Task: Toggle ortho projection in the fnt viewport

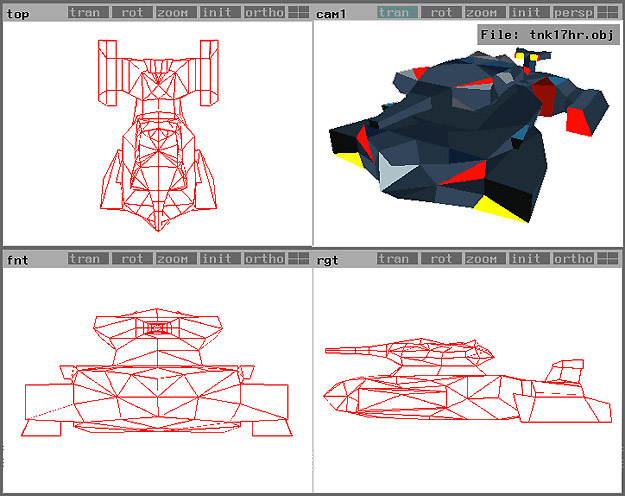Action: click(x=264, y=259)
